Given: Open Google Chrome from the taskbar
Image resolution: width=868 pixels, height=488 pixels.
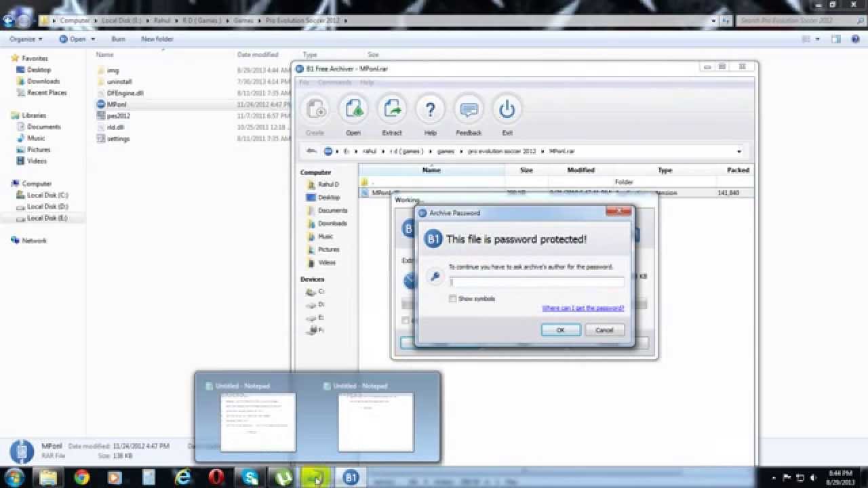Looking at the screenshot, I should click(x=81, y=477).
